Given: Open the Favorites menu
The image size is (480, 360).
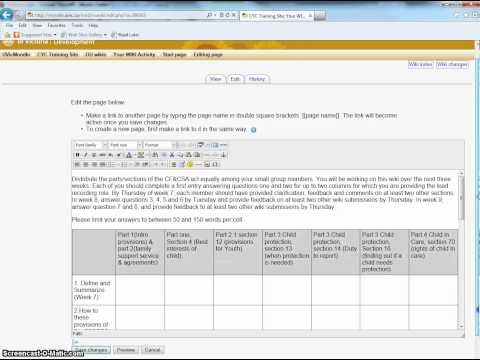Looking at the screenshot, I should point(56,25).
